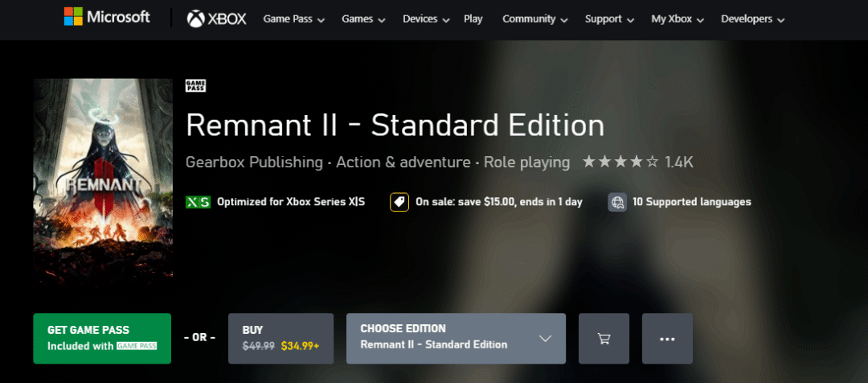Expand the Games navigation dropdown
Screen dimensions: 868x383
pos(363,19)
